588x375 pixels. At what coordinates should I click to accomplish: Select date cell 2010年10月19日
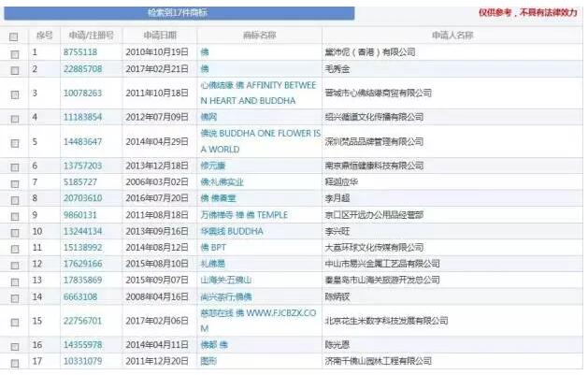click(157, 52)
